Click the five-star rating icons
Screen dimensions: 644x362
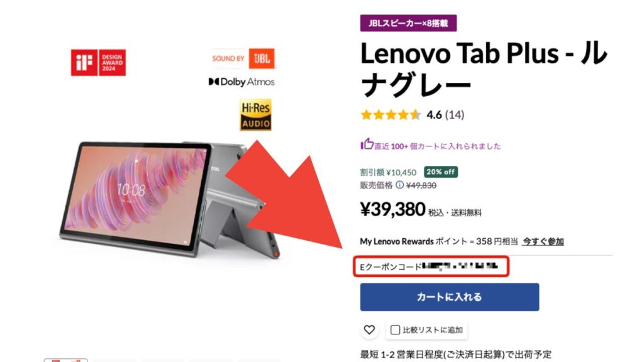click(x=391, y=115)
